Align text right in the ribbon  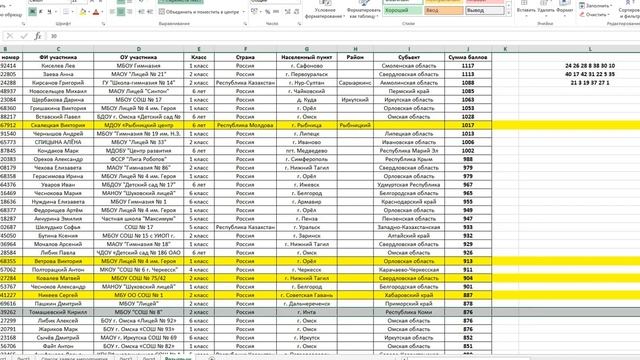coord(129,12)
